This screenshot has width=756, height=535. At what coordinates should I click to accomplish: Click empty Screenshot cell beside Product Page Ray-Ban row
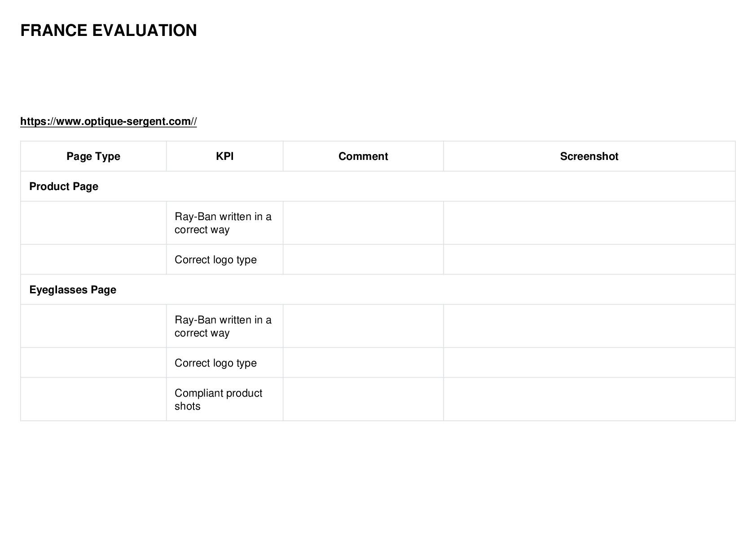point(589,223)
